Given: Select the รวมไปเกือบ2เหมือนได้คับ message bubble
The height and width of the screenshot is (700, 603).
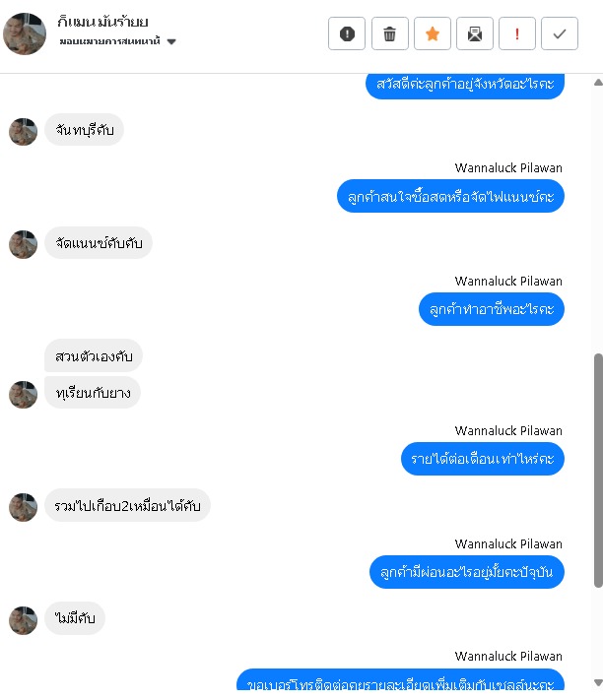Looking at the screenshot, I should coord(127,505).
